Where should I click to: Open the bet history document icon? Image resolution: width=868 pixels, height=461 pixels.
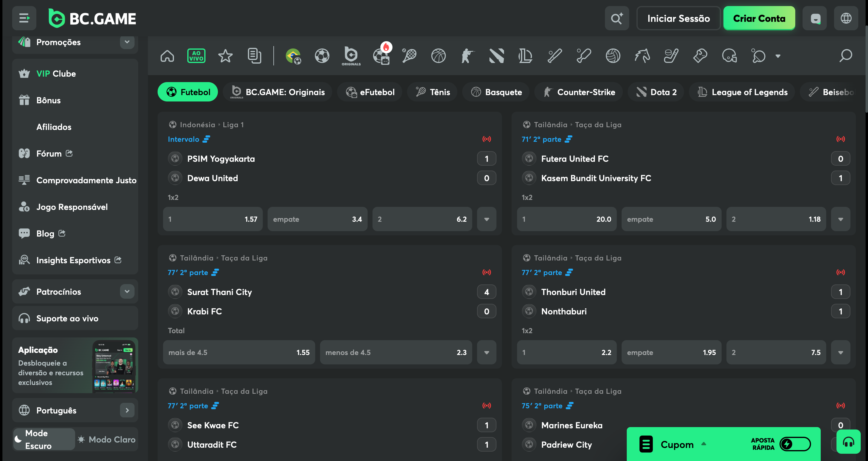[x=254, y=56]
